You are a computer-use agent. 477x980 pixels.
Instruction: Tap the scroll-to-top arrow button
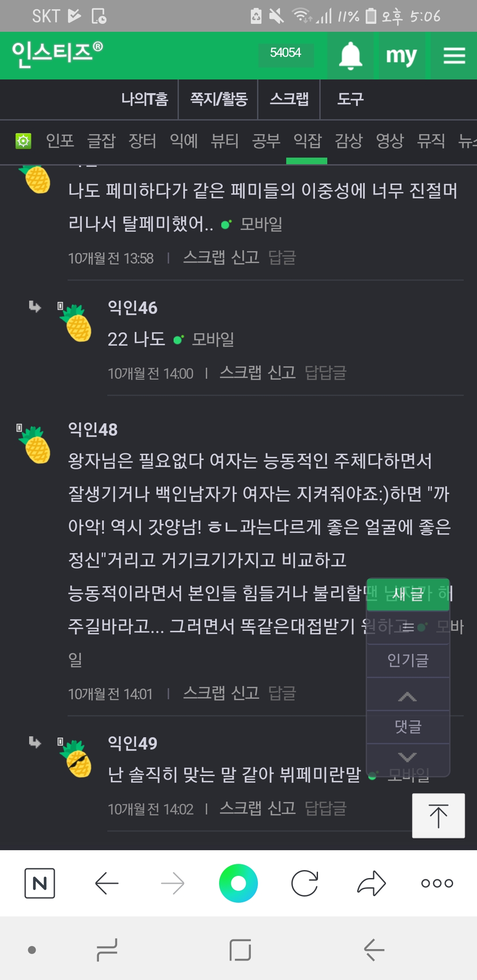click(x=438, y=816)
